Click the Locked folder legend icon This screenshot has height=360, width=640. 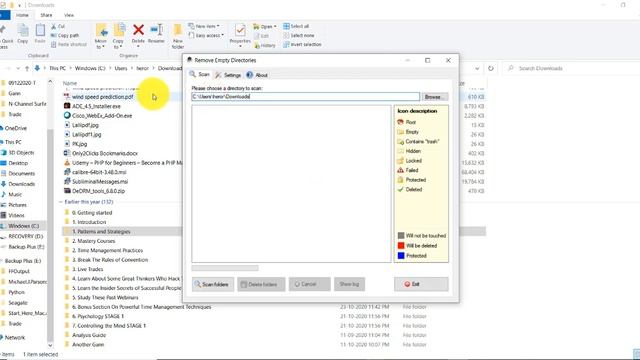pos(400,161)
